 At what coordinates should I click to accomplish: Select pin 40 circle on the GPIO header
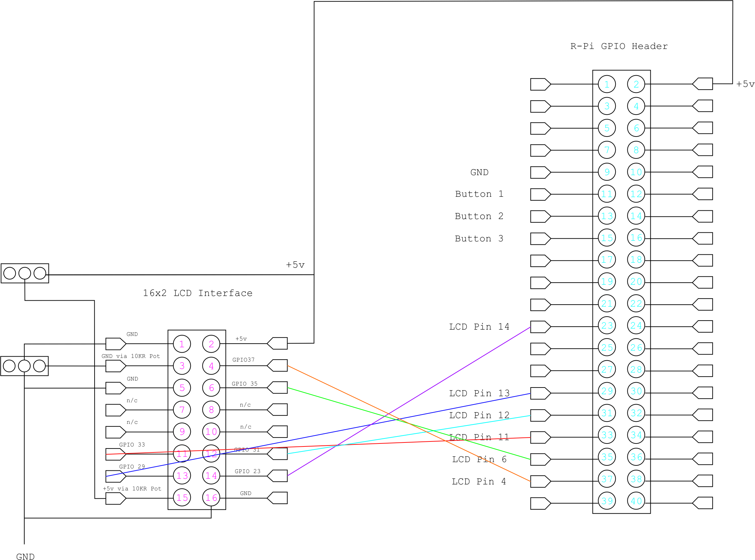point(636,501)
